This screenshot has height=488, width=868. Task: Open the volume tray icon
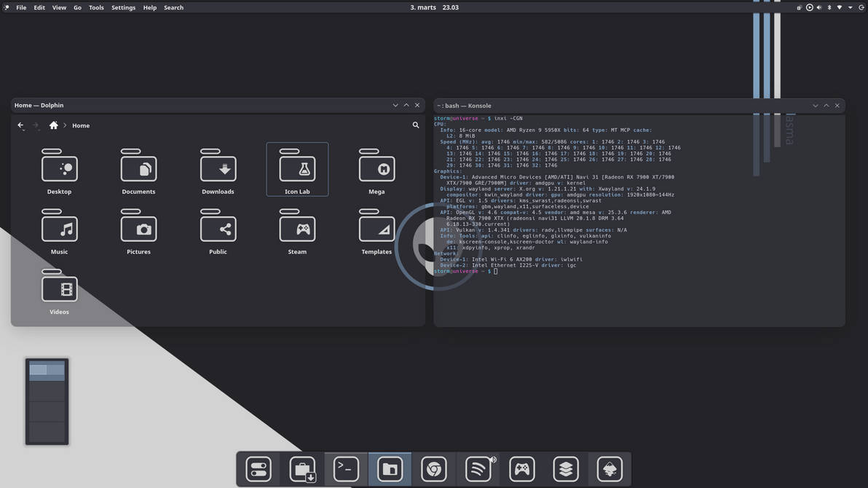819,8
